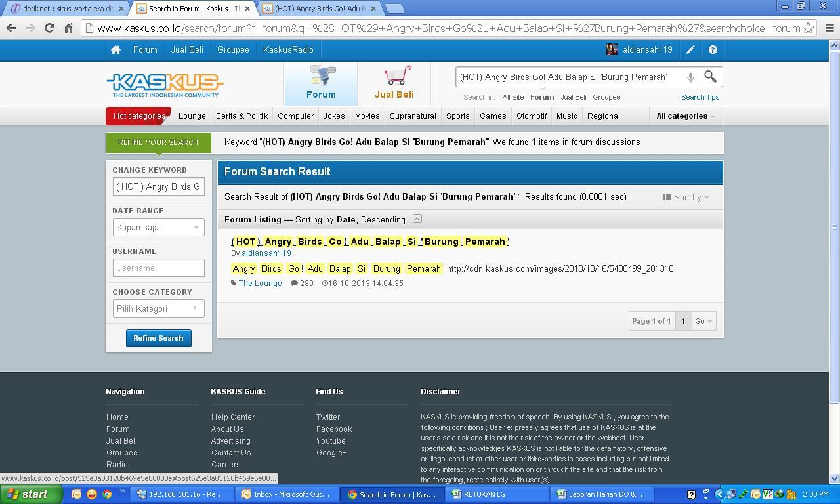Bookmark this page with the star

tap(808, 28)
